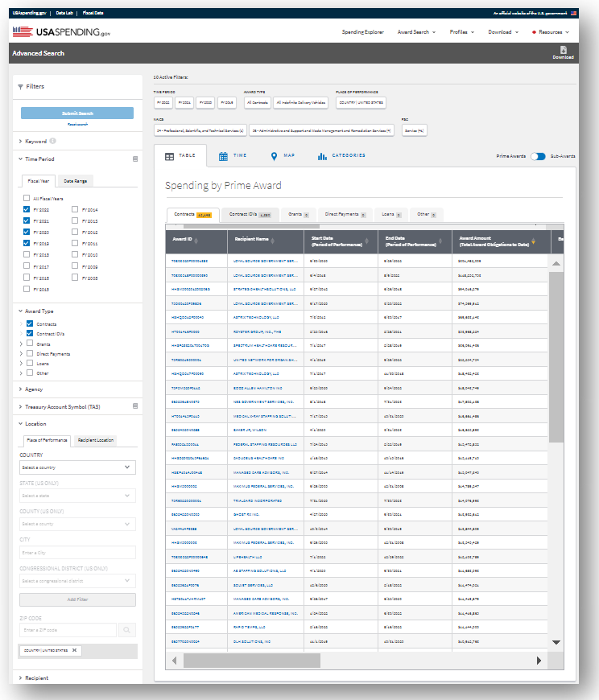The height and width of the screenshot is (700, 599).
Task: Click the table vertical scrollbar thumb
Action: coord(556,357)
